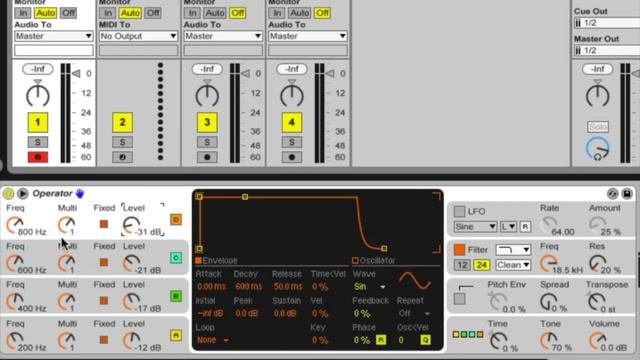Toggle track 3 activator button

click(207, 122)
